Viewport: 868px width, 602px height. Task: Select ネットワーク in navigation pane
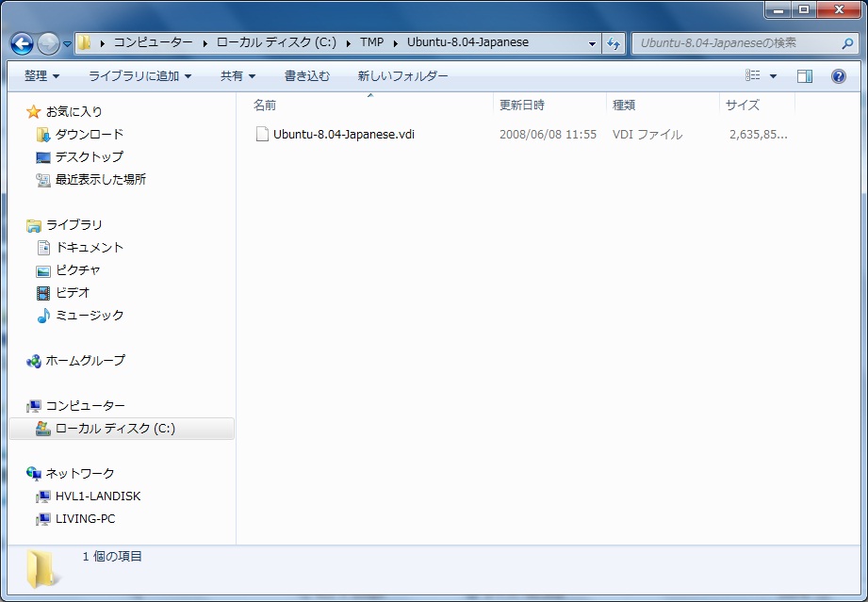[x=80, y=474]
